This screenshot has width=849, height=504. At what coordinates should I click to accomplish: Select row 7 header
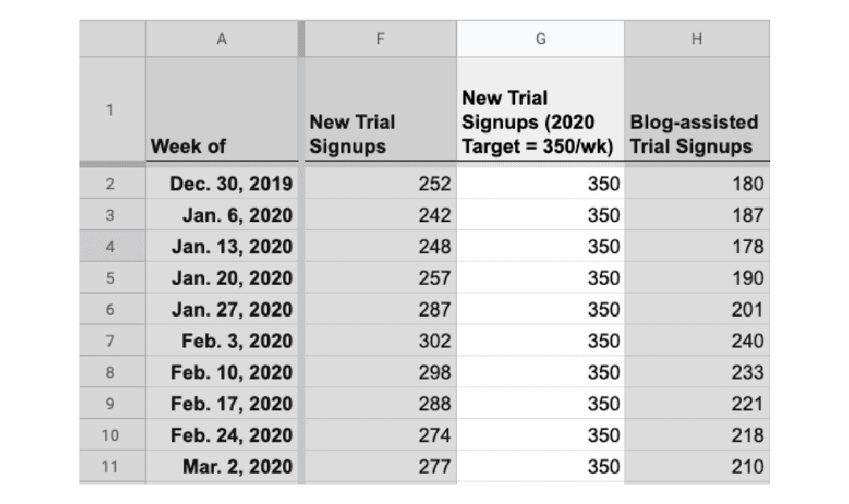112,340
